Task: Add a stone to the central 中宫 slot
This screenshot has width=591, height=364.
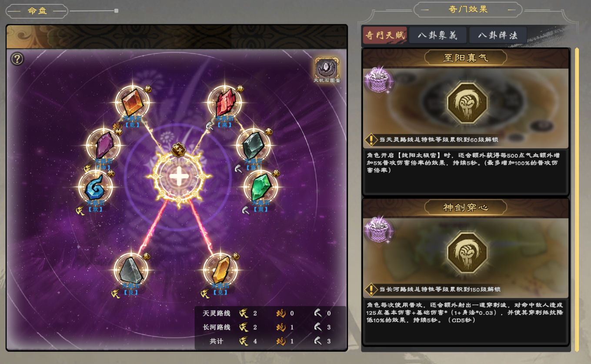Action: coord(178,176)
